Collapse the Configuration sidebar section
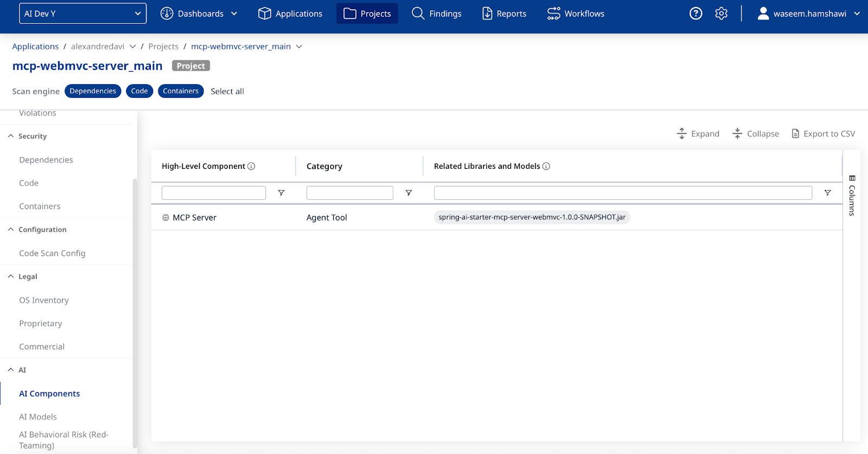Image resolution: width=868 pixels, height=454 pixels. [x=11, y=230]
